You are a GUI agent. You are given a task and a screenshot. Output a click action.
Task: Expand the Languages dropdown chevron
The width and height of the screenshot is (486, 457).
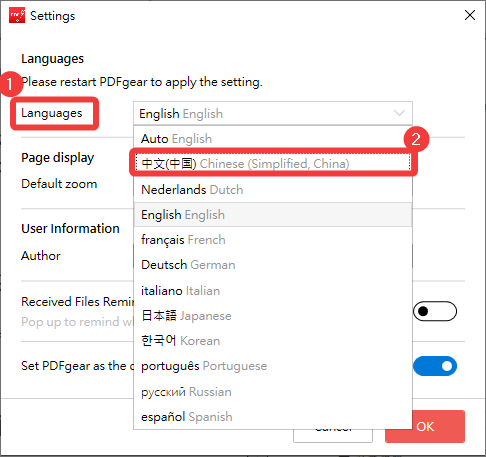[x=399, y=113]
